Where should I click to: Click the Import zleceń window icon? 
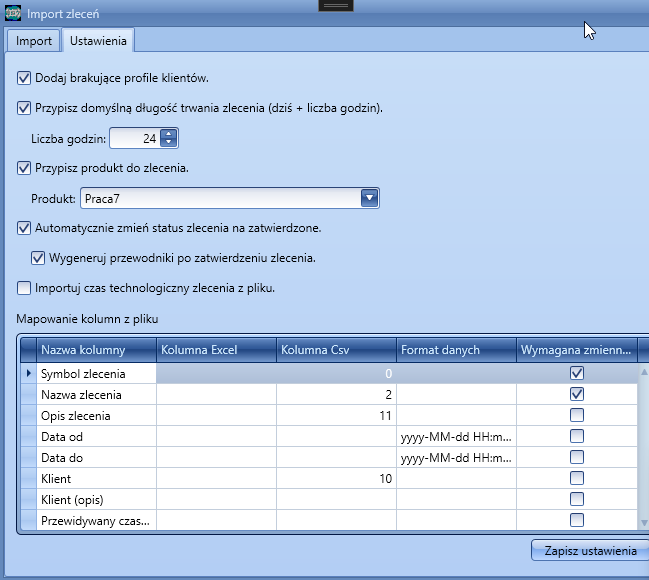pyautogui.click(x=12, y=14)
